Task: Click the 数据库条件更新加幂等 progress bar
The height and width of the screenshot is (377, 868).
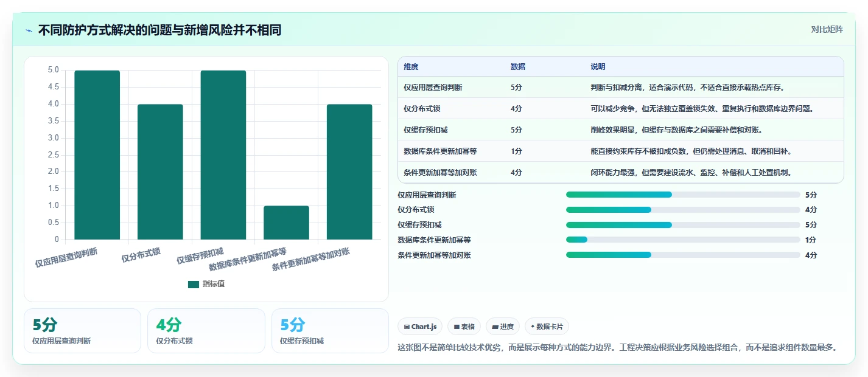Action: click(x=683, y=240)
